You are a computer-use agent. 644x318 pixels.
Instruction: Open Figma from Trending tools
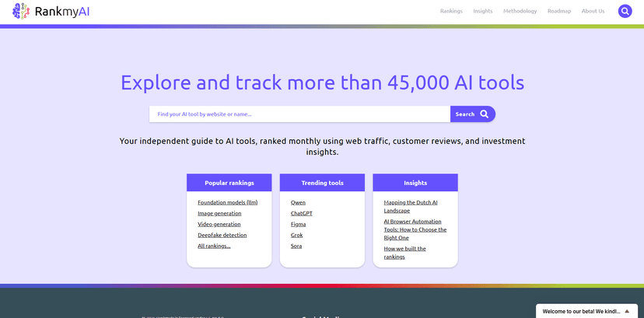[x=298, y=224]
